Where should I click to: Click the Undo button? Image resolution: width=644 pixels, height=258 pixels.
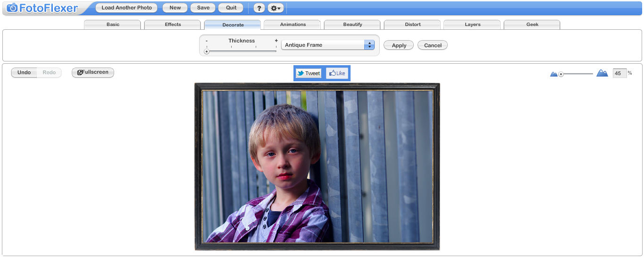pyautogui.click(x=24, y=73)
